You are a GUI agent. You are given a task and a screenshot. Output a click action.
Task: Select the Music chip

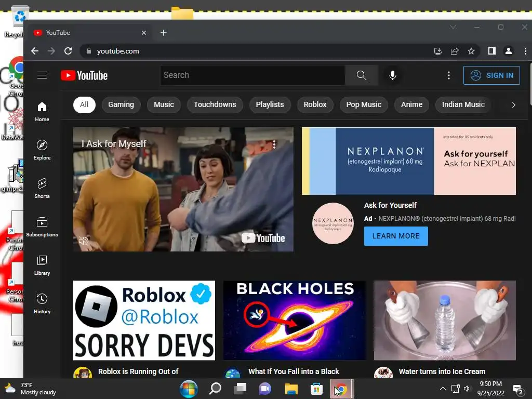point(164,104)
